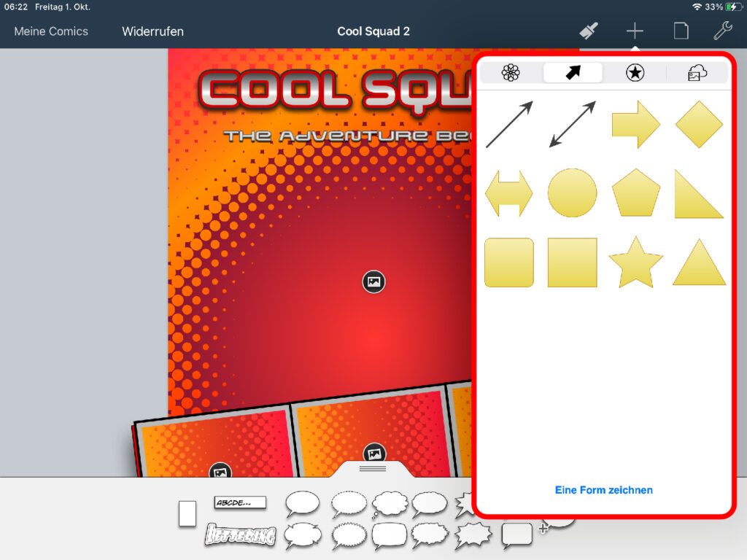This screenshot has width=747, height=560.
Task: Go back to Meine Comics
Action: pyautogui.click(x=51, y=31)
